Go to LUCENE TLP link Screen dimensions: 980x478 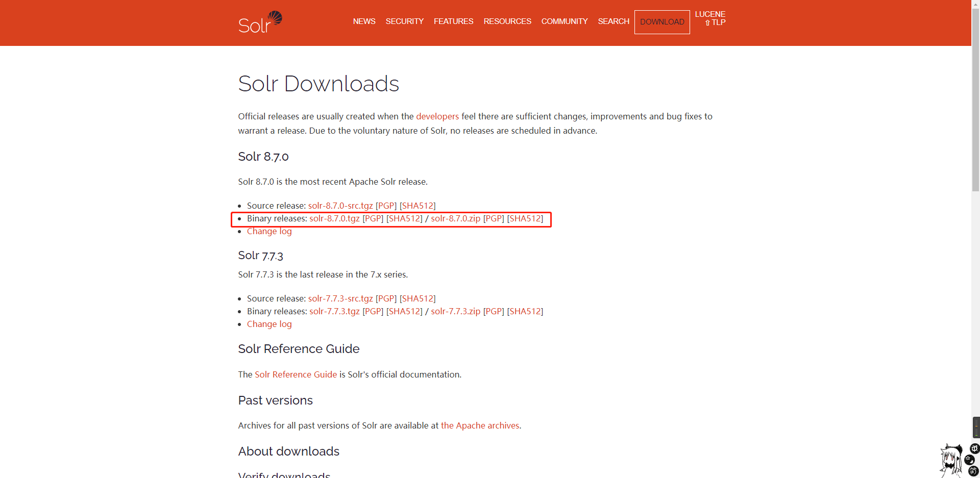(710, 18)
